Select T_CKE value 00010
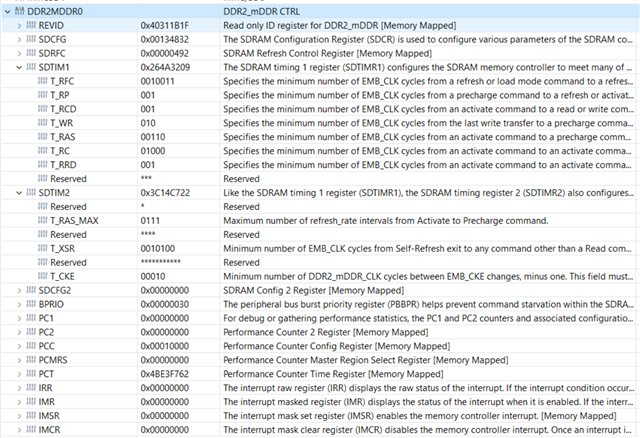 (x=153, y=276)
